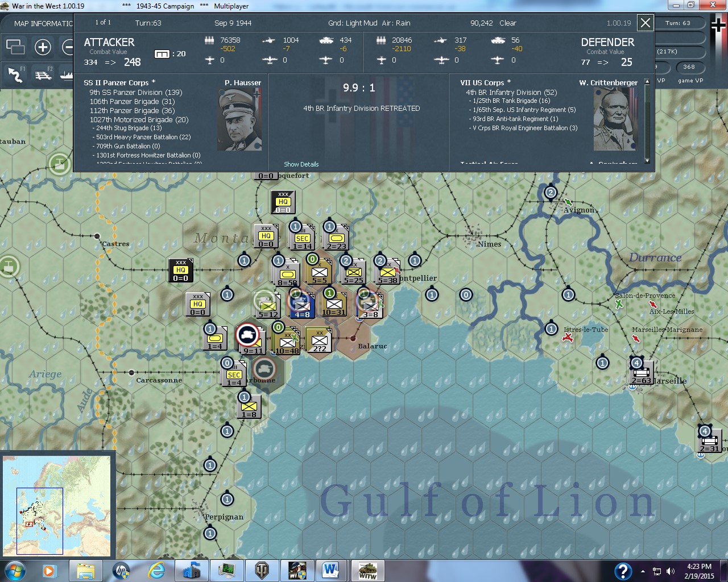Click the zoom out minus button
Image resolution: width=728 pixels, height=582 pixels.
68,47
